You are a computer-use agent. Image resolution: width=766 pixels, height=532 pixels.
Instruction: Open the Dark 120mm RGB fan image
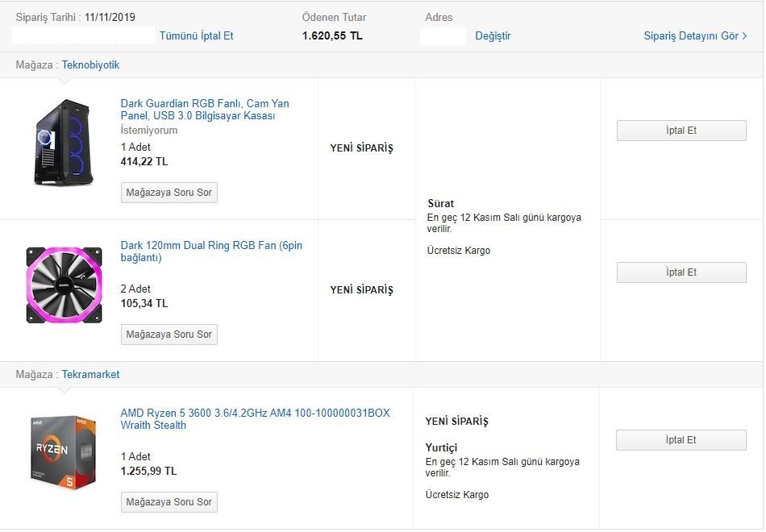tap(64, 285)
